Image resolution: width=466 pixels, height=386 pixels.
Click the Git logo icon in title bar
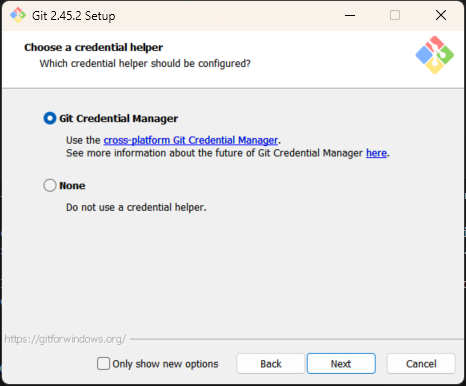(18, 15)
